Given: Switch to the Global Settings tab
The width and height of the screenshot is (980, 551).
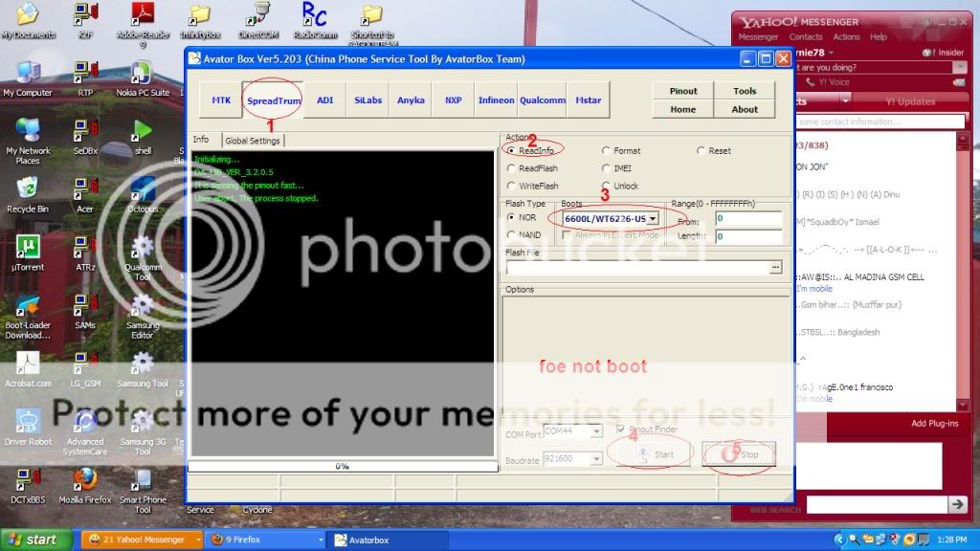Looking at the screenshot, I should pos(253,141).
